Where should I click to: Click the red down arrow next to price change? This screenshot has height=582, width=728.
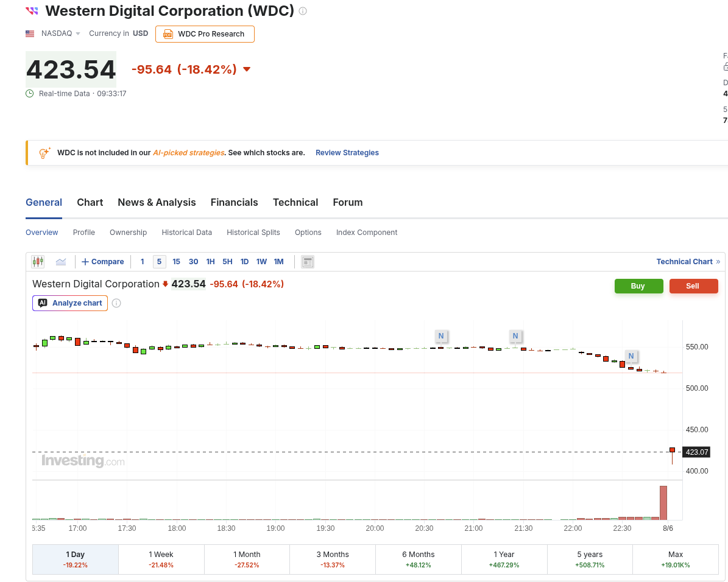(x=247, y=69)
